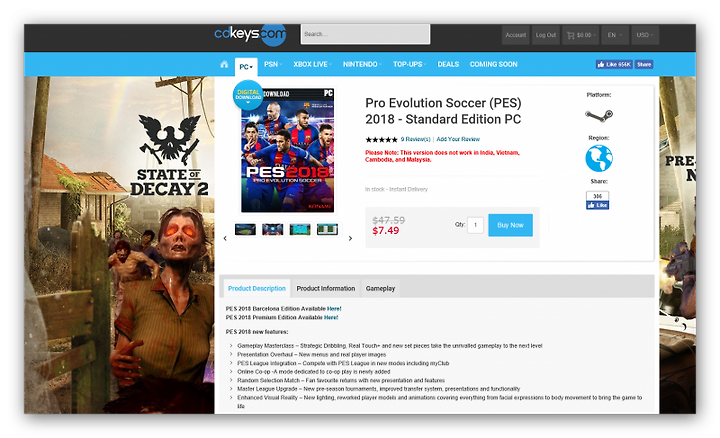Click the cdkeys.com logo
The width and height of the screenshot is (720, 438).
point(250,34)
